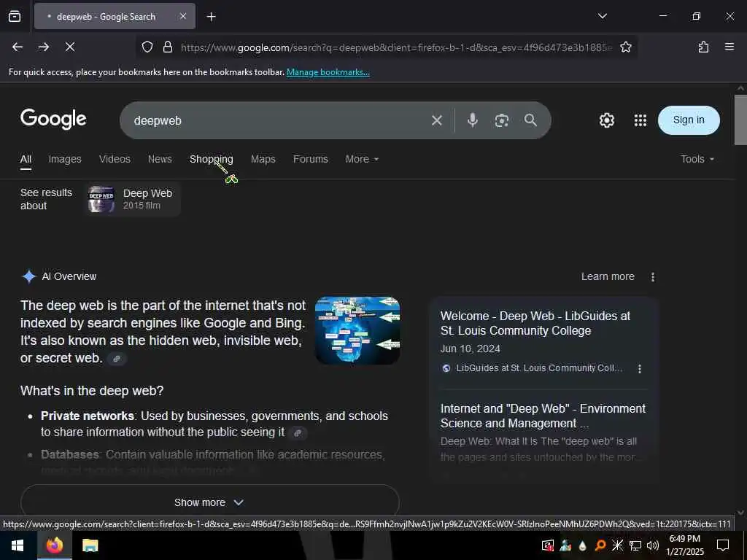The height and width of the screenshot is (560, 747).
Task: Bookmark this page with the star
Action: (x=625, y=47)
